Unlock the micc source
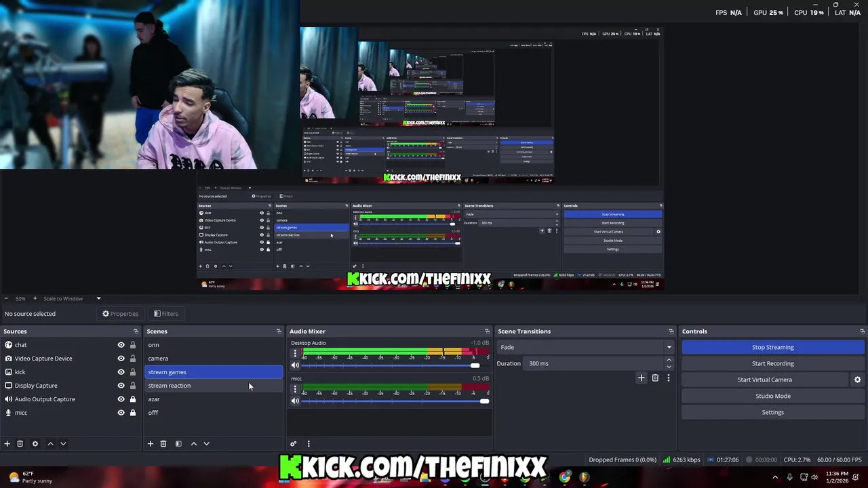 tap(133, 413)
